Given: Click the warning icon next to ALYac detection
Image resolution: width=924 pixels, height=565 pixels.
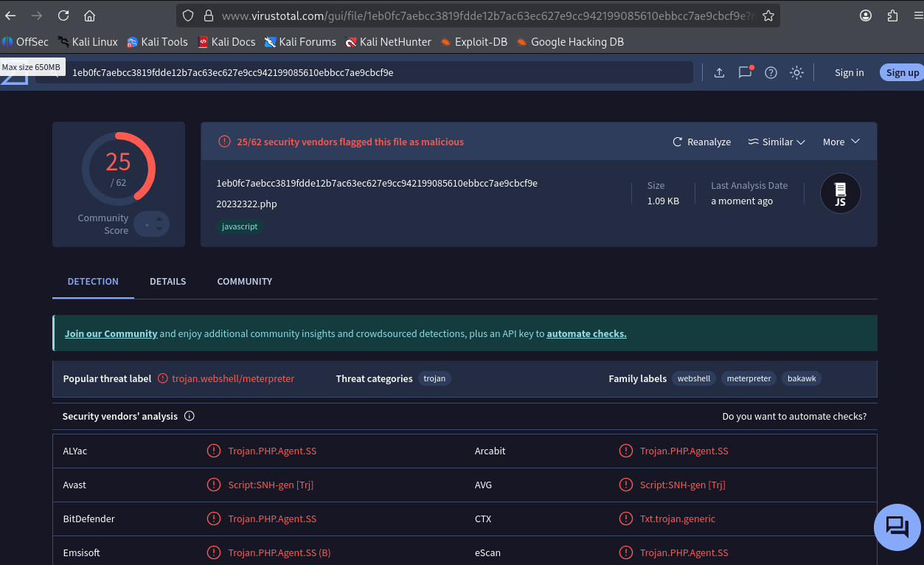Looking at the screenshot, I should coord(214,451).
